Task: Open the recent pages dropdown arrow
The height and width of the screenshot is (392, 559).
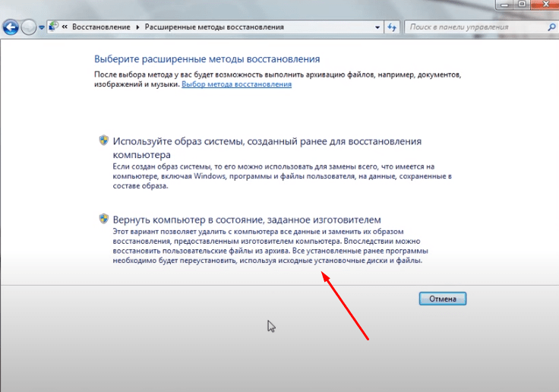Action: point(41,27)
